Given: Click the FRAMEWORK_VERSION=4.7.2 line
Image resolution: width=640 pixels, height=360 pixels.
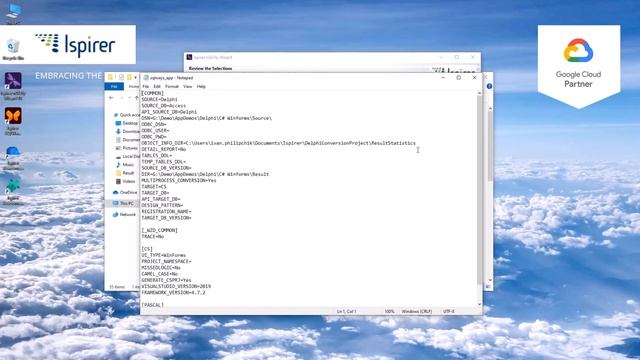Looking at the screenshot, I should (x=173, y=293).
